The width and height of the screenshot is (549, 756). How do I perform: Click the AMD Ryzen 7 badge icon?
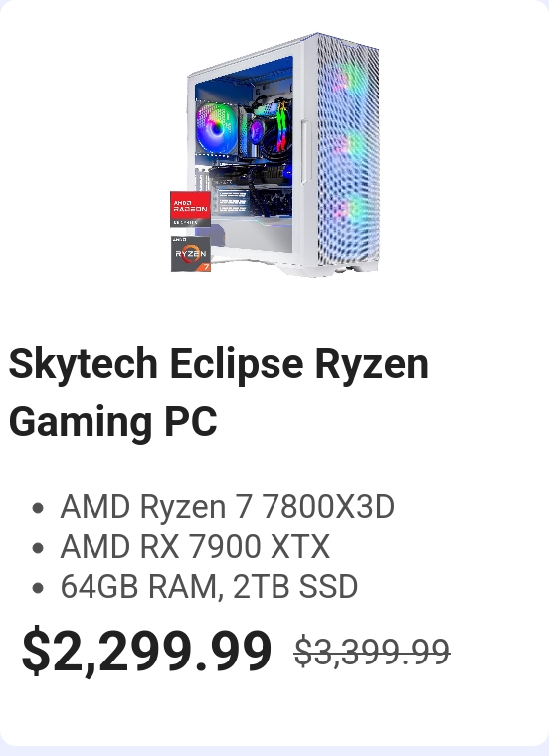[x=191, y=254]
